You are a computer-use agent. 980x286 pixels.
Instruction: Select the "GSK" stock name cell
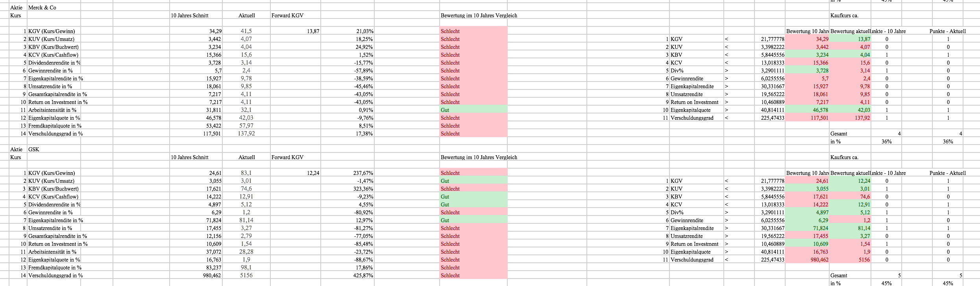click(x=34, y=149)
